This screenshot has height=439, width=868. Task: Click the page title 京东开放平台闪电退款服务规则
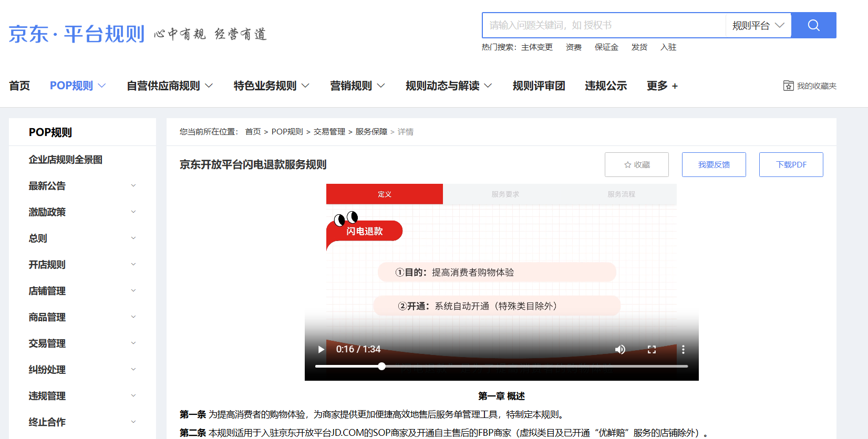click(253, 164)
